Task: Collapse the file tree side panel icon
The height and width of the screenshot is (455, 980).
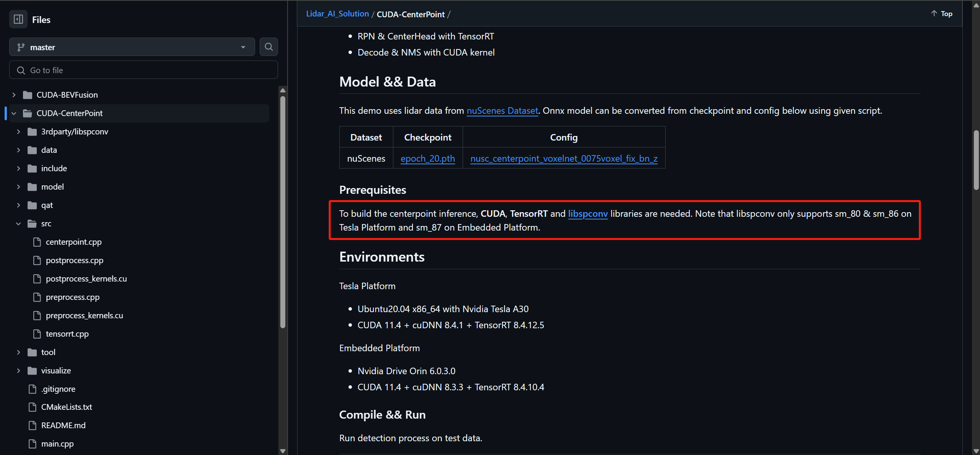Action: click(18, 19)
